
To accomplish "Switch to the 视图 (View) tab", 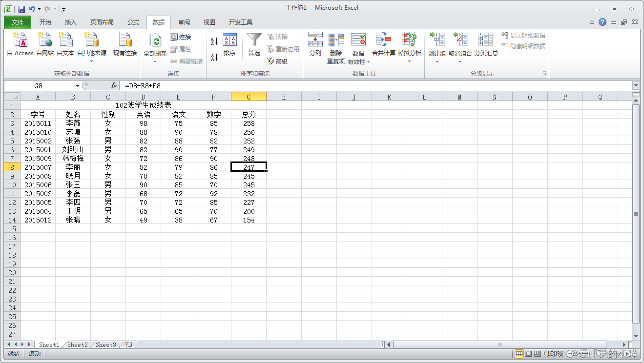I will pos(209,22).
